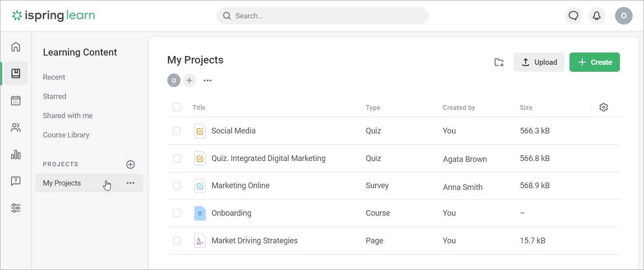
Task: Open the table column settings gear
Action: point(604,107)
